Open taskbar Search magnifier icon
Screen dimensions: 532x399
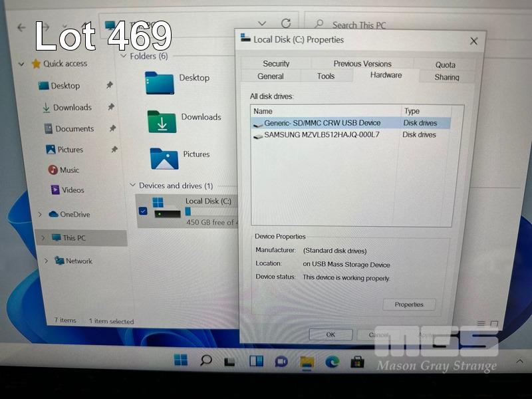(x=206, y=360)
